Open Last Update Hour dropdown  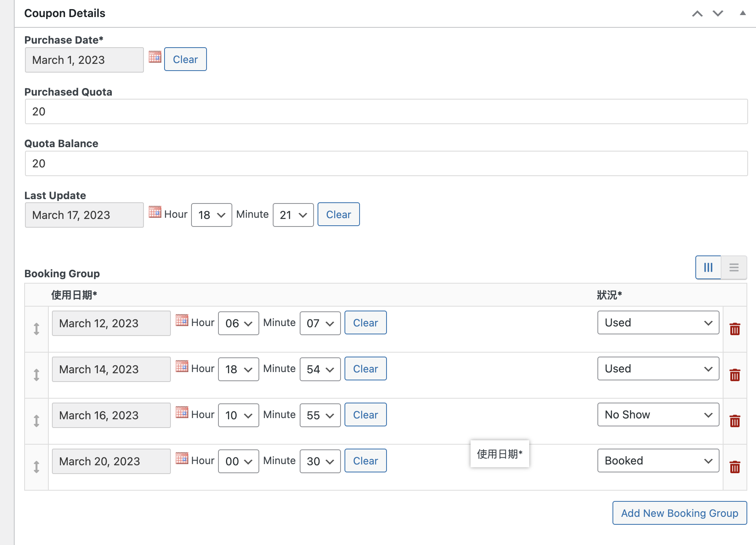click(212, 215)
